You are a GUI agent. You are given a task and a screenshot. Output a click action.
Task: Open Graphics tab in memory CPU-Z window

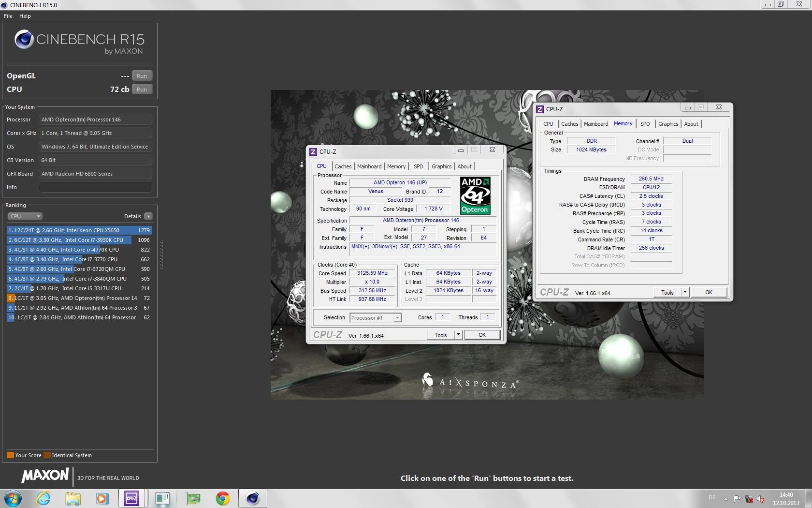coord(668,124)
